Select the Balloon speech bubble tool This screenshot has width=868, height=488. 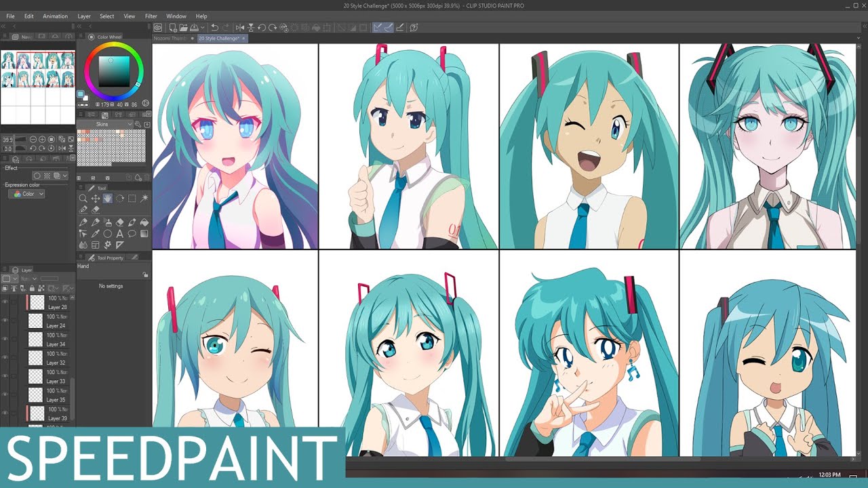click(x=132, y=234)
